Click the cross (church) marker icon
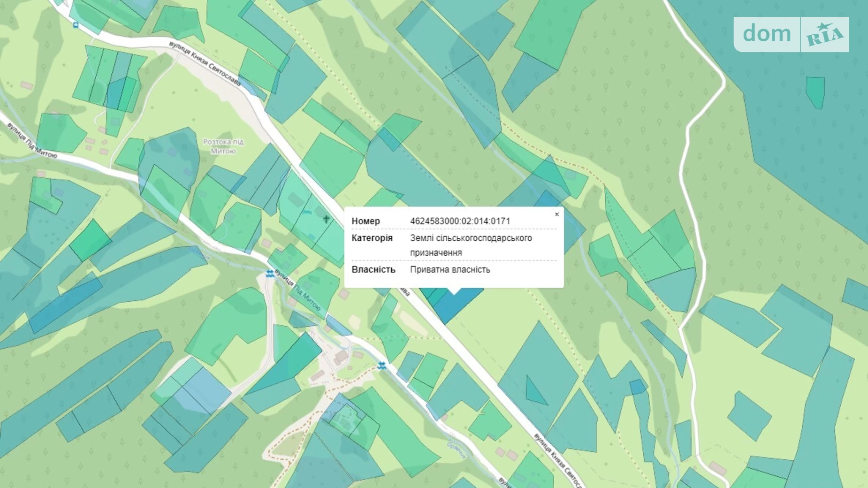 (x=326, y=219)
